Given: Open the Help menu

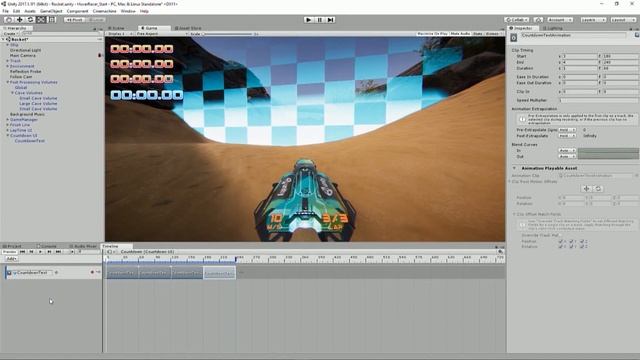Looking at the screenshot, I should [144, 11].
